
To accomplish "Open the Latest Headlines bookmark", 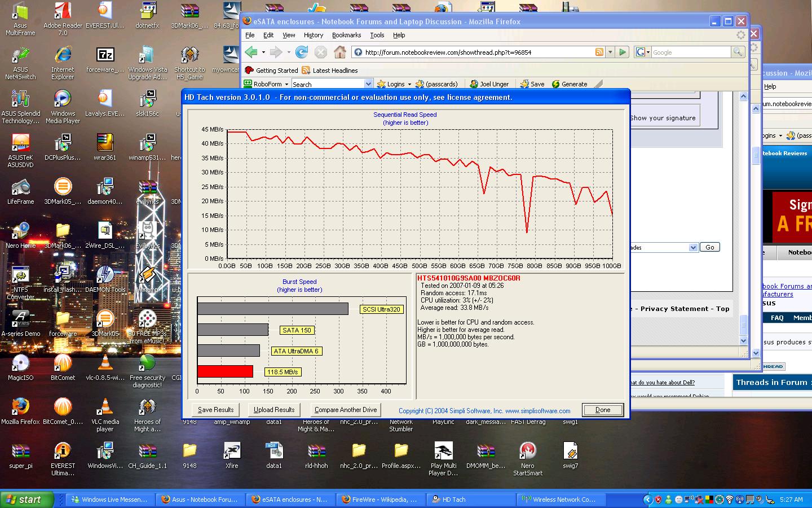I will 330,71.
